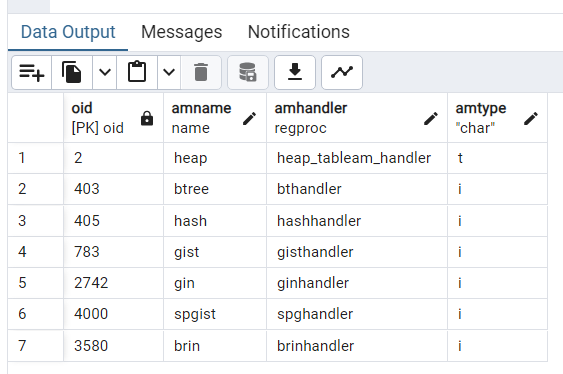Click the Paste clipboard icon
Screen dimensions: 563x374
pyautogui.click(x=137, y=73)
